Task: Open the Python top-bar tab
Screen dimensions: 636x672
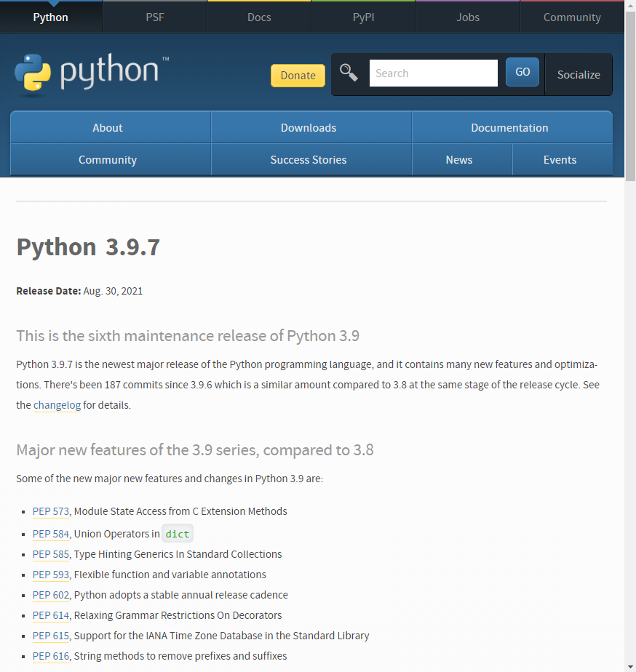Action: point(51,17)
